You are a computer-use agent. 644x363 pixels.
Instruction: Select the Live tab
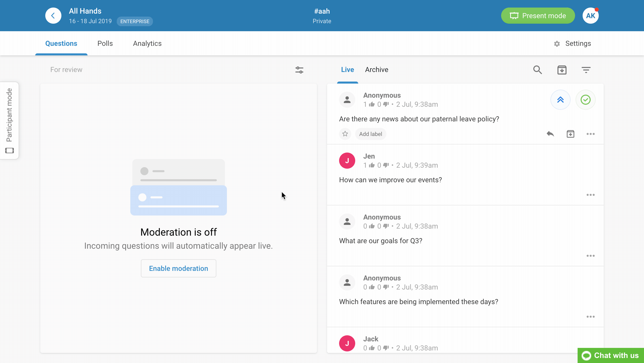[x=347, y=70]
